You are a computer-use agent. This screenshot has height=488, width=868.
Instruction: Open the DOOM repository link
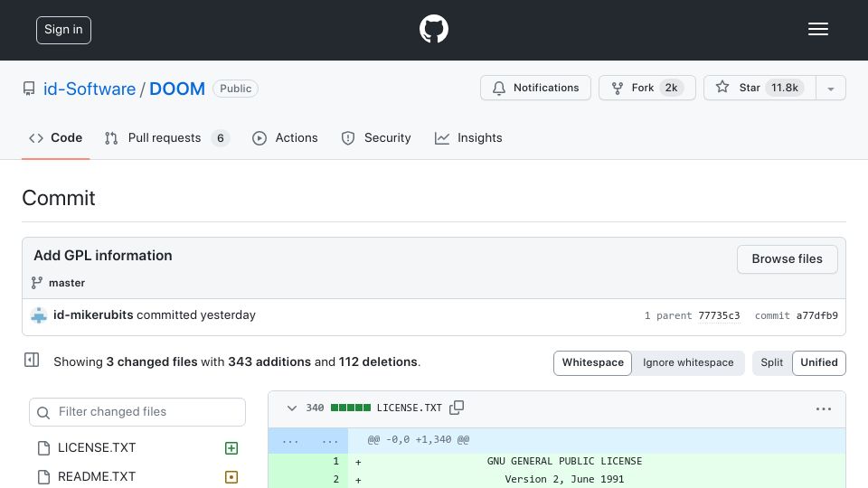(x=177, y=89)
